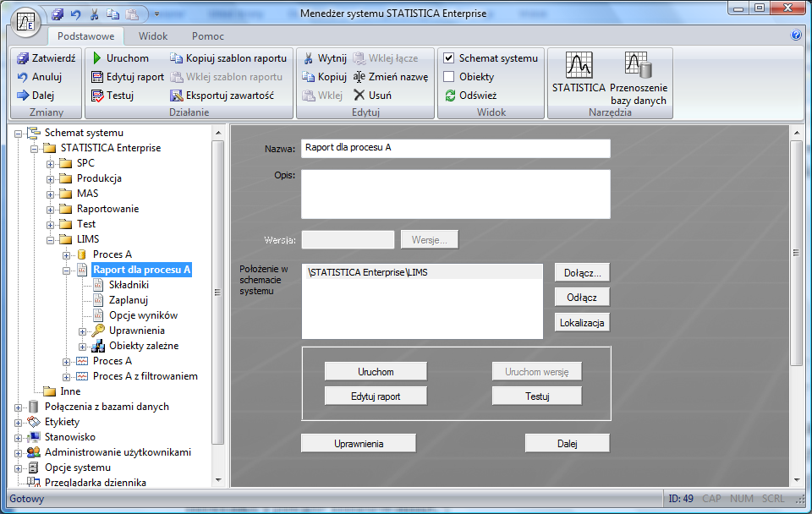Screen dimensions: 812x514
Task: Expand the SPC folder node
Action: [x=50, y=164]
